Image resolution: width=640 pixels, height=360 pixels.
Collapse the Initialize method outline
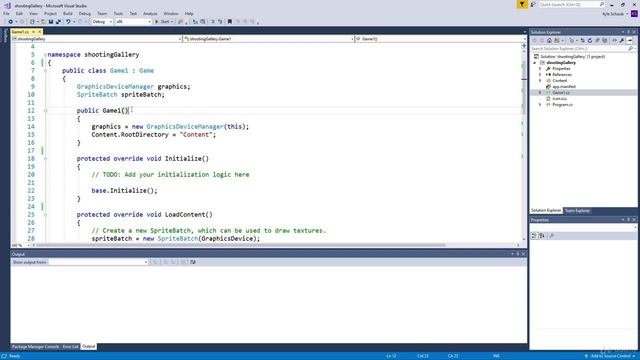[x=46, y=158]
